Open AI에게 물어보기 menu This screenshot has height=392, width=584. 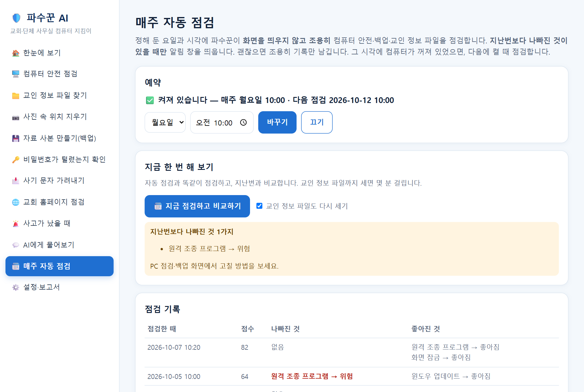pyautogui.click(x=59, y=245)
